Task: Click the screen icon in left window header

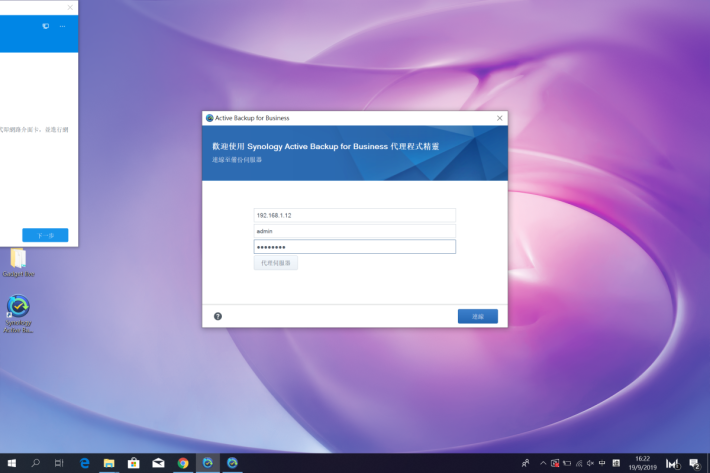Action: point(46,26)
